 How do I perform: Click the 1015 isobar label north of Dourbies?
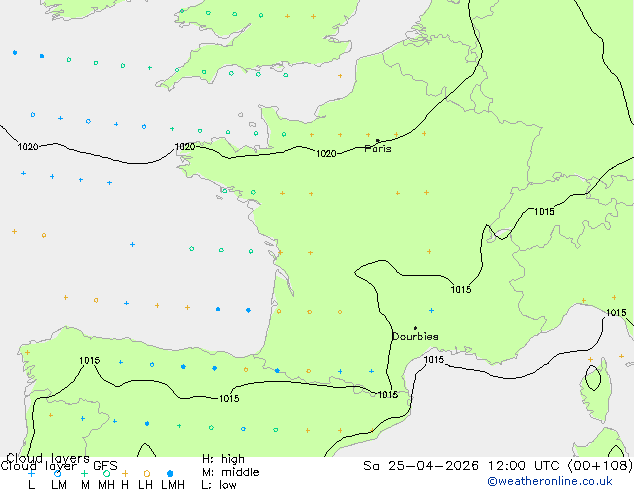461,289
